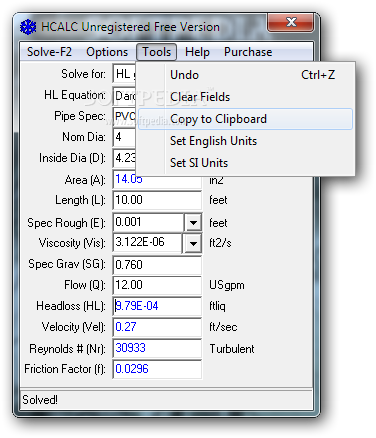The image size is (376, 438).
Task: Expand the Spec Rough dropdown arrow
Action: point(193,223)
